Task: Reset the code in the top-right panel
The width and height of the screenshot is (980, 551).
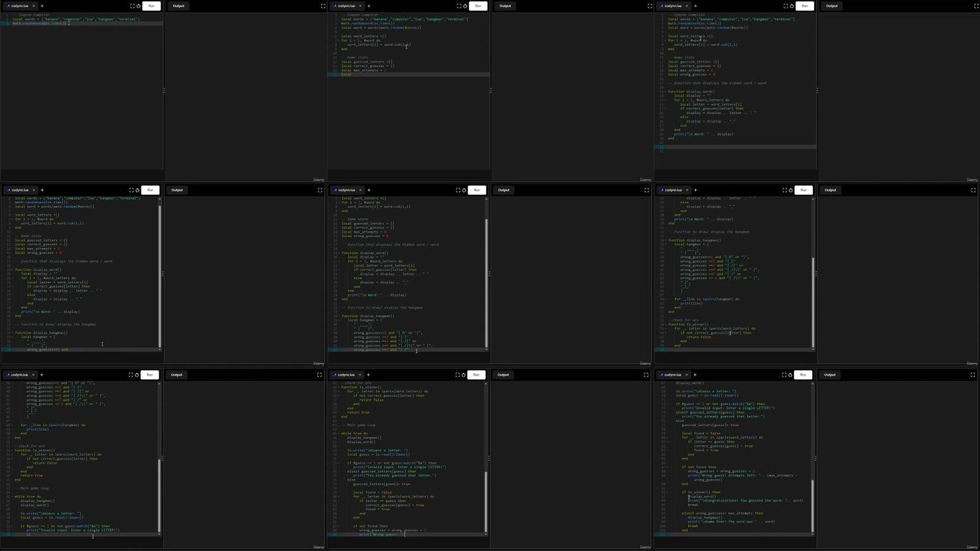Action: coord(791,6)
